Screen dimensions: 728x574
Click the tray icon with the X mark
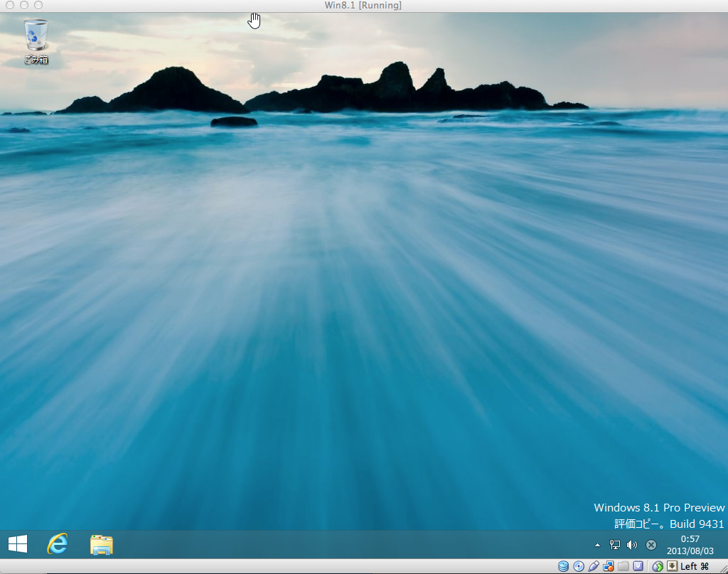coord(651,545)
